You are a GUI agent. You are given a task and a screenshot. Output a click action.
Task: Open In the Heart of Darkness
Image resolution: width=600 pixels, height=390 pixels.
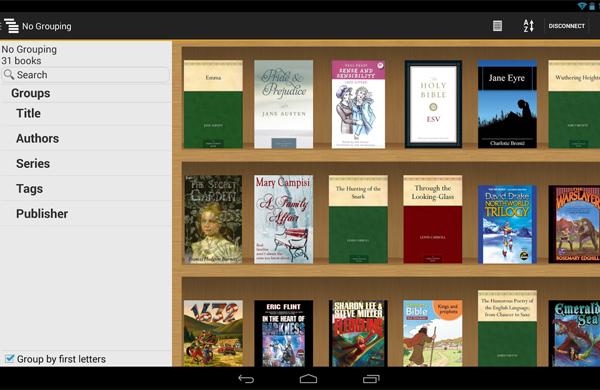click(x=284, y=333)
